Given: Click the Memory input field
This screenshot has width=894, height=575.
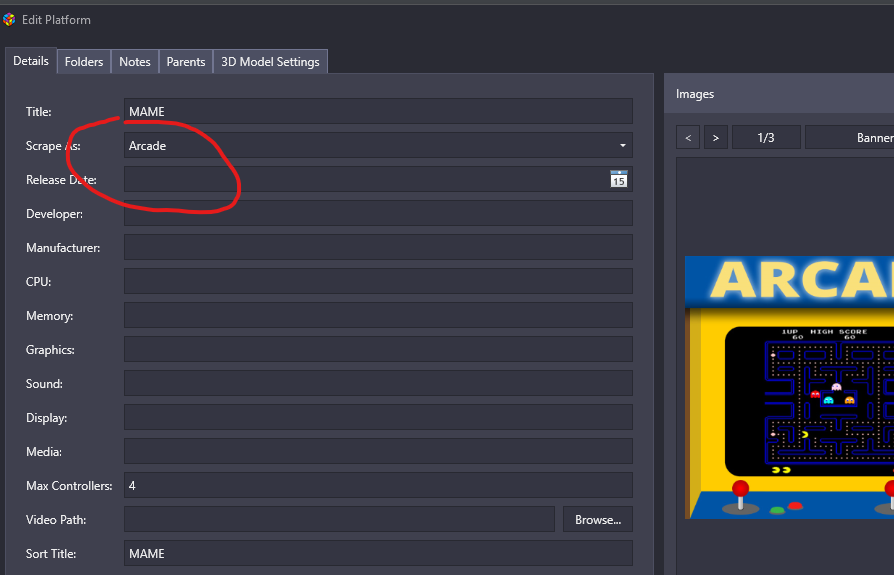Looking at the screenshot, I should pos(379,316).
